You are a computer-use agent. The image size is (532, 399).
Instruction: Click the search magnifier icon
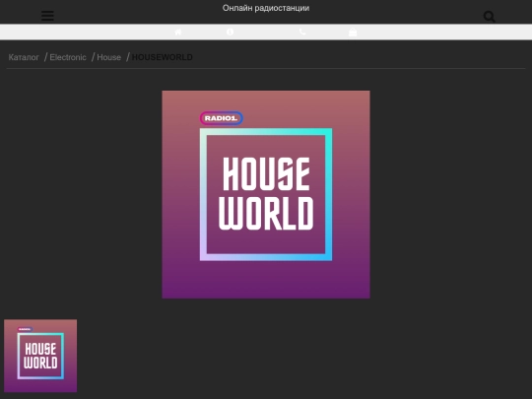tap(490, 17)
